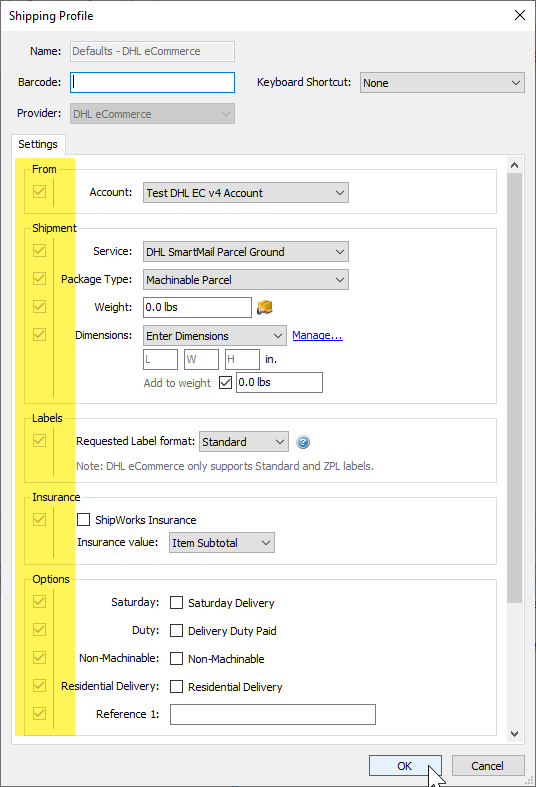Click the Cancel button

pos(488,765)
